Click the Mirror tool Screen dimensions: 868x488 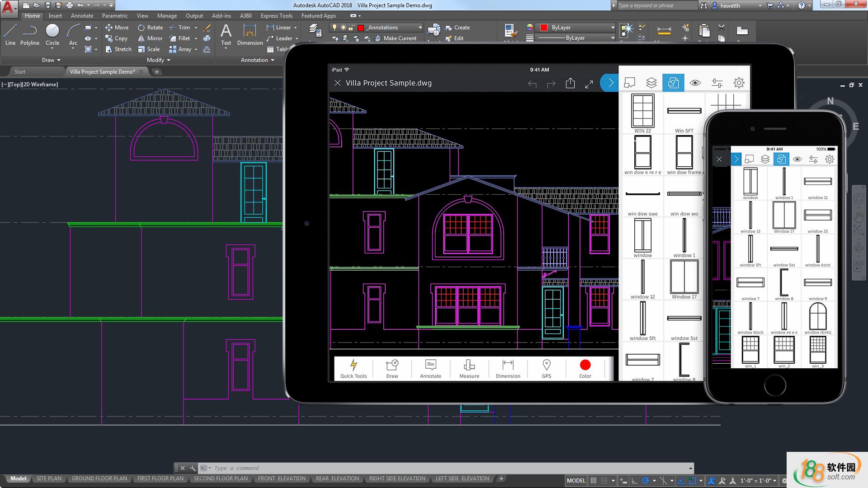[150, 38]
